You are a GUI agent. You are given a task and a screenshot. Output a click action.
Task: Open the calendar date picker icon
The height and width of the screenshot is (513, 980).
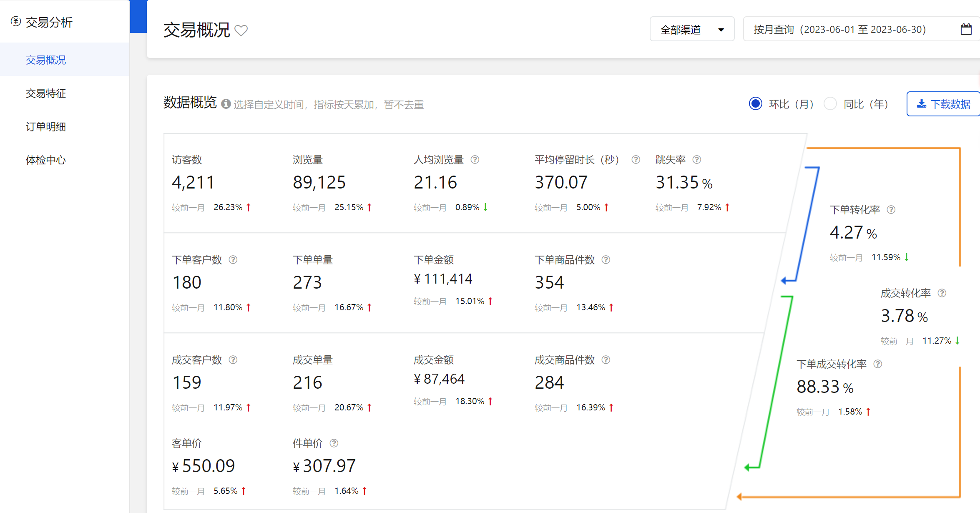pos(966,29)
